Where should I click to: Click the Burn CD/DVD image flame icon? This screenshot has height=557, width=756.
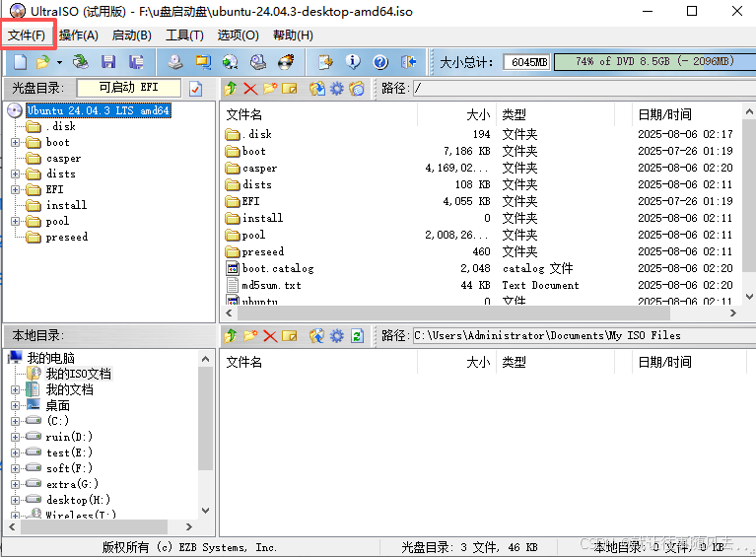tap(287, 62)
